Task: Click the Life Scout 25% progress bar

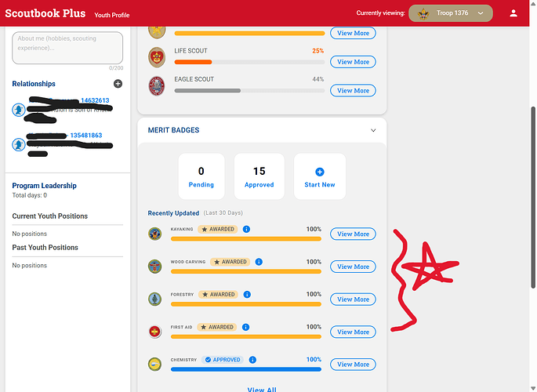Action: pyautogui.click(x=249, y=62)
